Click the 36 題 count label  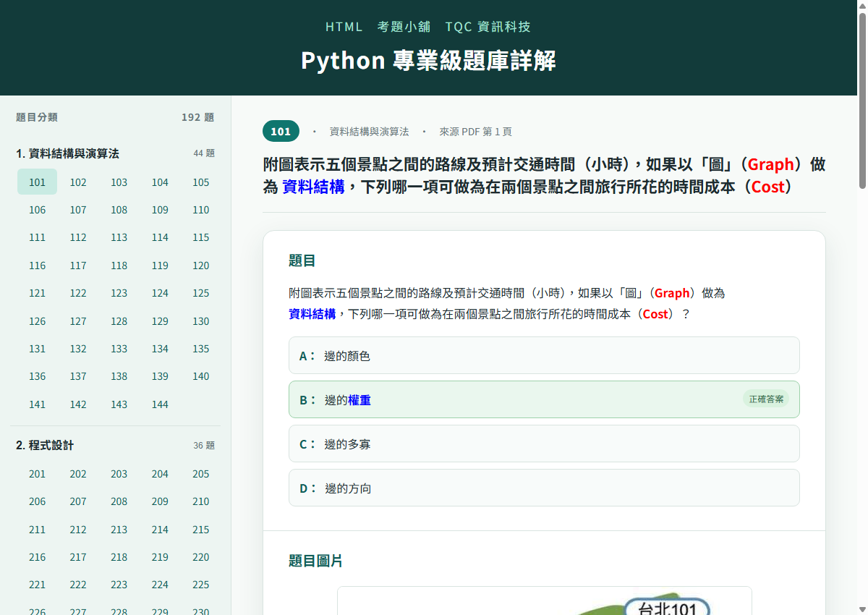pos(204,445)
